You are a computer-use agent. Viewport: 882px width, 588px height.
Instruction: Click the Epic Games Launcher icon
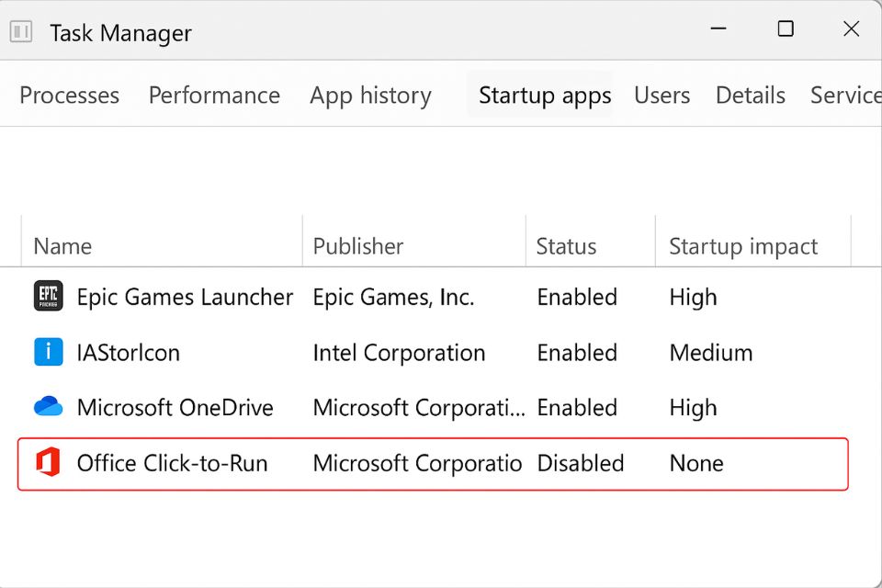pyautogui.click(x=49, y=297)
